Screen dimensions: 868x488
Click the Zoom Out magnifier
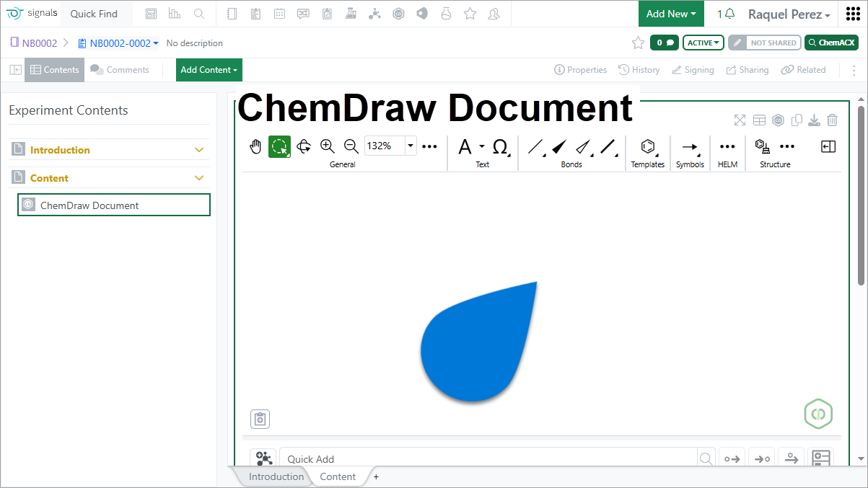(351, 146)
